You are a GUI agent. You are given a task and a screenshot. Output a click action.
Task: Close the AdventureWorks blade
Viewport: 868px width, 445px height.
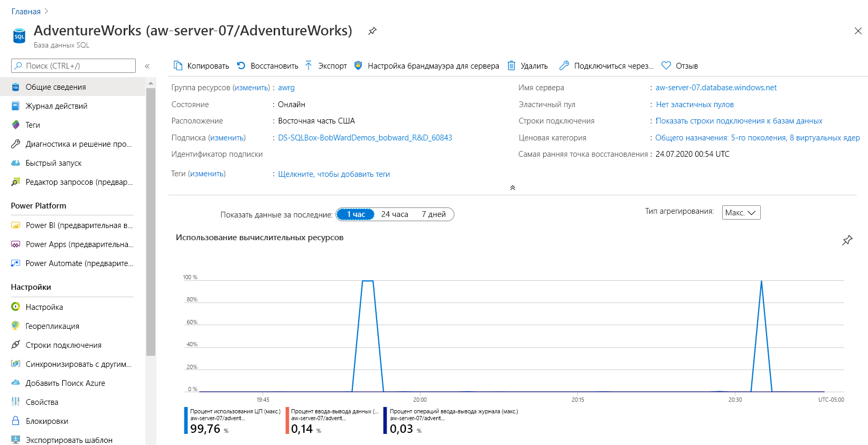(858, 31)
